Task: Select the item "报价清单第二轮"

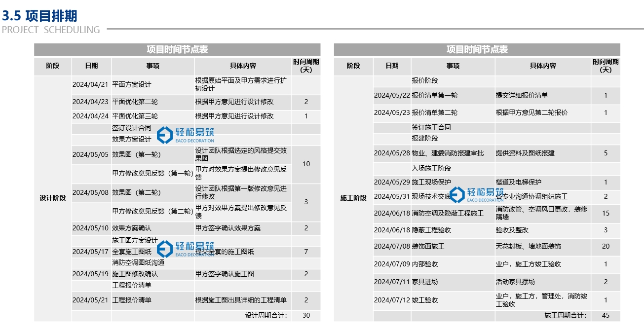Action: [x=435, y=112]
